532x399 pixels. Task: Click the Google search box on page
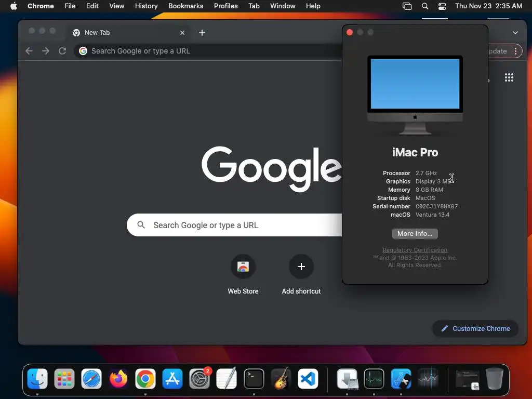point(234,225)
